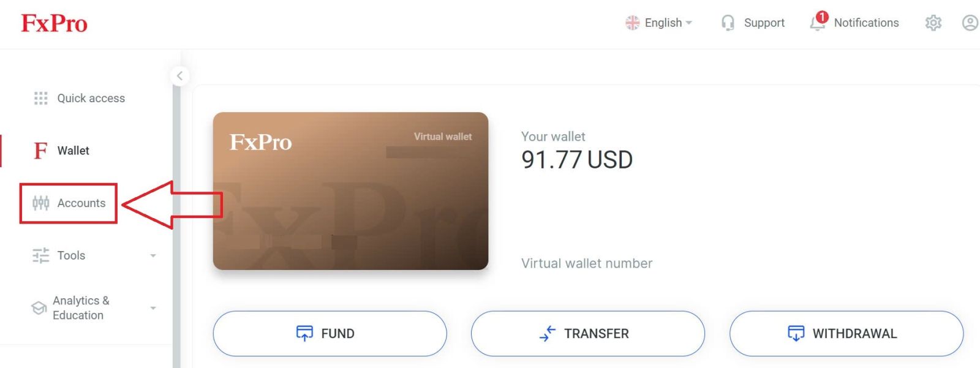Screen dimensions: 980x368
Task: Click the FxPro virtual wallet card
Action: tap(351, 191)
